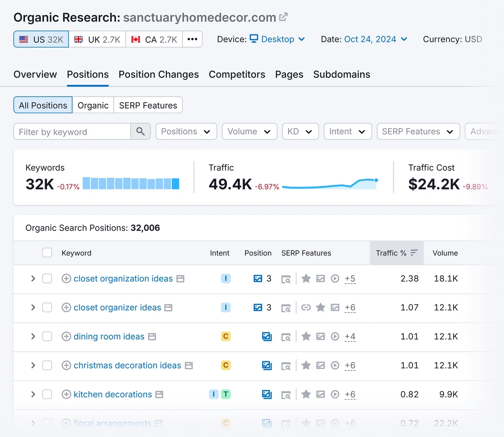Viewport: 504px width, 437px height.
Task: Click image position icon in closet organization ideas row
Action: (x=258, y=279)
